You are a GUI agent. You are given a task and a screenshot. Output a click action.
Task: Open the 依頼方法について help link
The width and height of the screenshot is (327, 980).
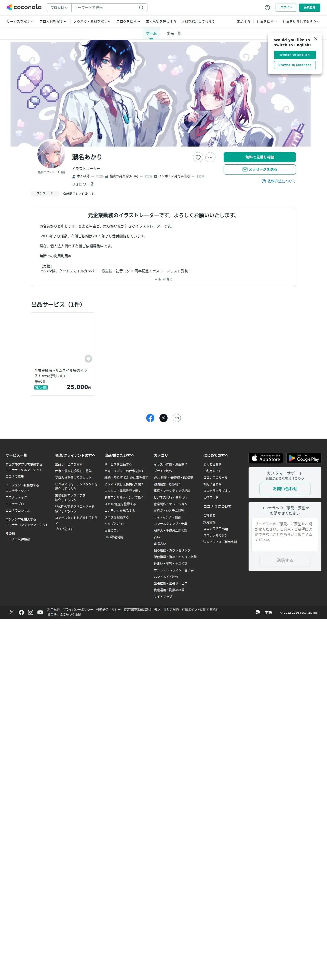tap(279, 181)
